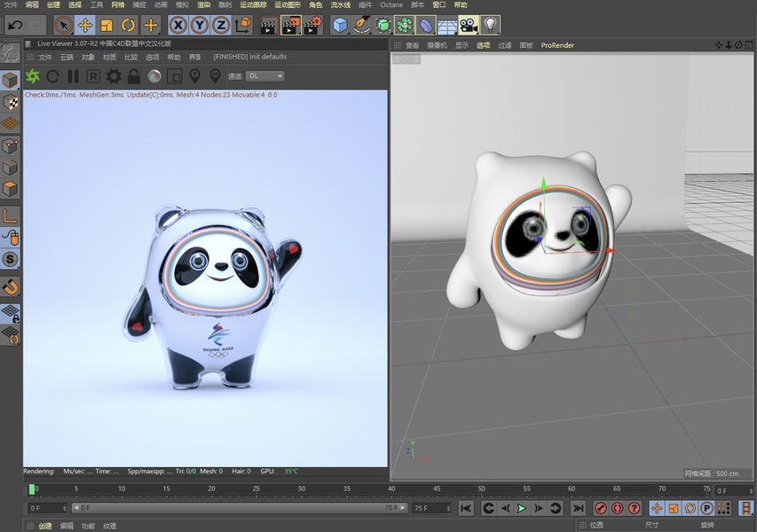Select the Scale tool

[106, 25]
